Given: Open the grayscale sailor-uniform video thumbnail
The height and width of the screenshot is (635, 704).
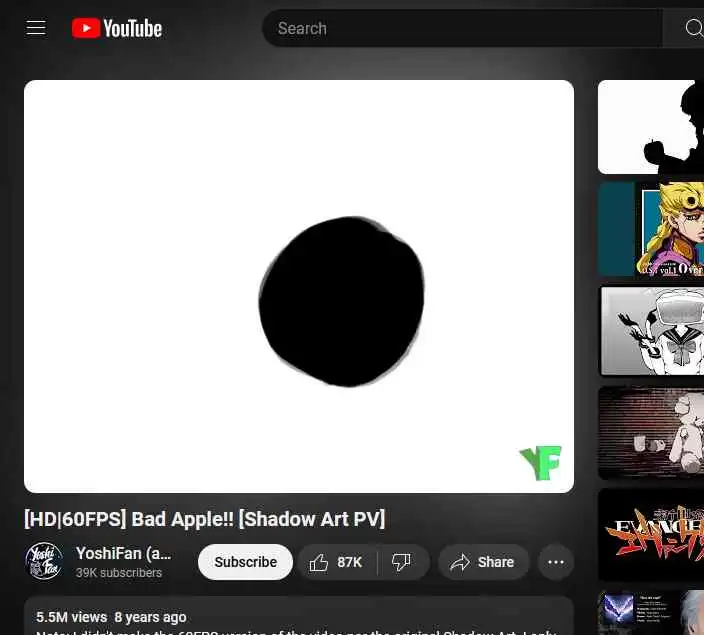Looking at the screenshot, I should pos(652,331).
